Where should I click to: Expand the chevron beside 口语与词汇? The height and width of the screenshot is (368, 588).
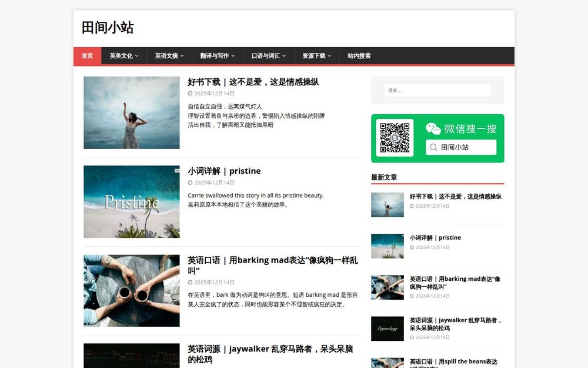pyautogui.click(x=284, y=56)
